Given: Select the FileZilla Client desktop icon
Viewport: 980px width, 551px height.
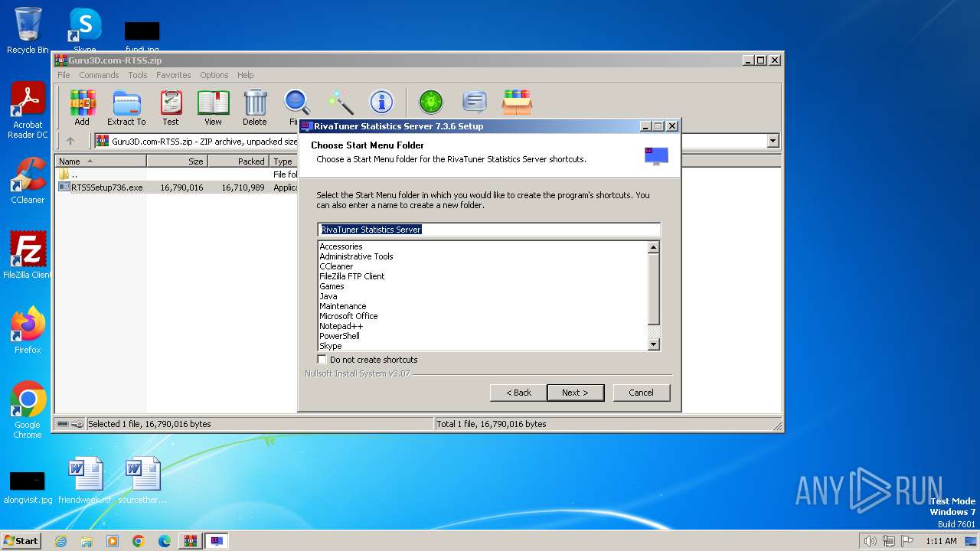Looking at the screenshot, I should [28, 255].
